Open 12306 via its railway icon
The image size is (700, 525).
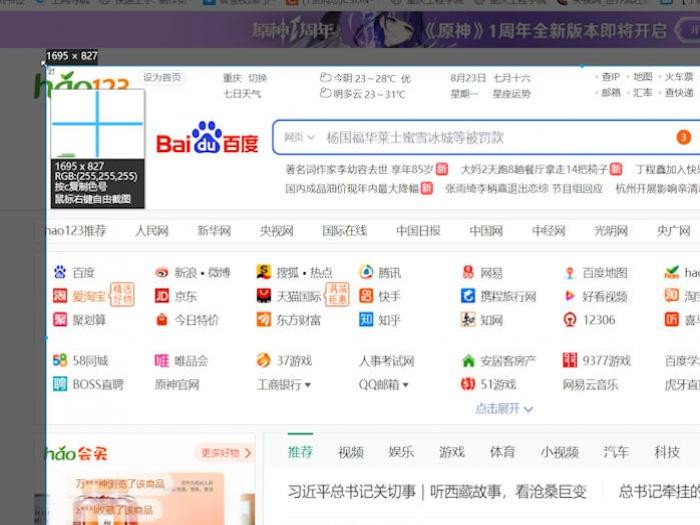(570, 320)
